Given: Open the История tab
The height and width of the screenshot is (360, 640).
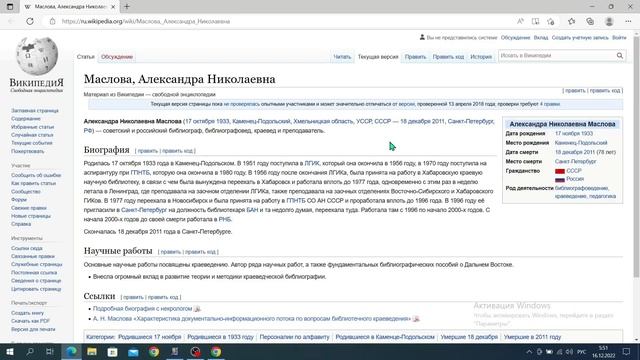Looking at the screenshot, I should (481, 57).
